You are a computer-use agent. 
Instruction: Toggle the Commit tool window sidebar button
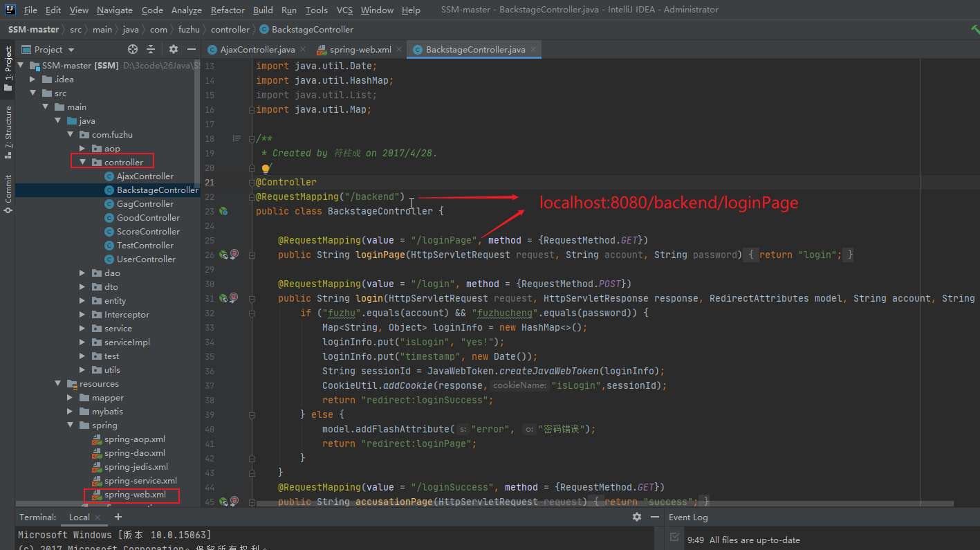pos(8,193)
